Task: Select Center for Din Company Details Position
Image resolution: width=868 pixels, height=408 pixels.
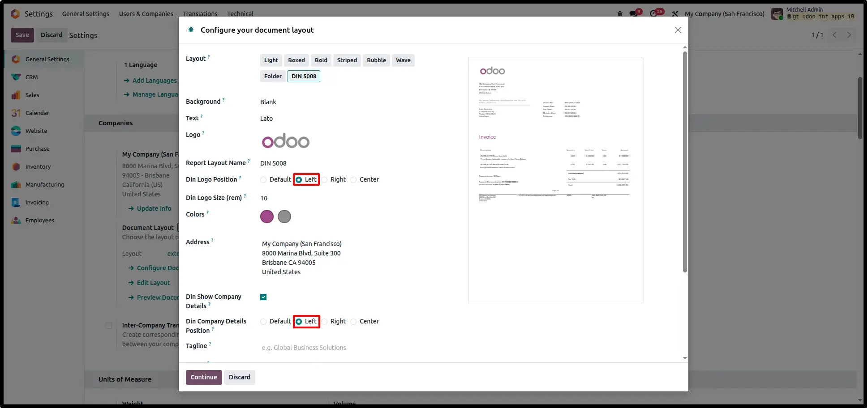Action: pyautogui.click(x=353, y=322)
